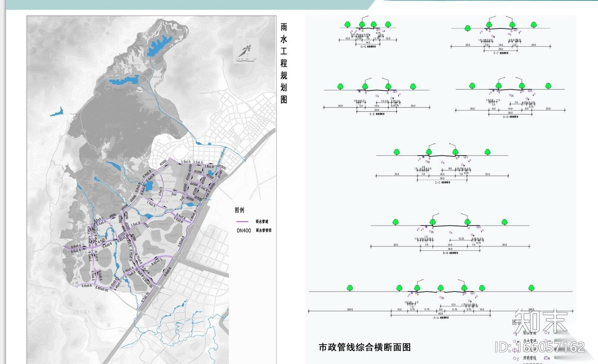The height and width of the screenshot is (364, 598).
Task: Select the F-F cross-section label
Action: point(501,53)
